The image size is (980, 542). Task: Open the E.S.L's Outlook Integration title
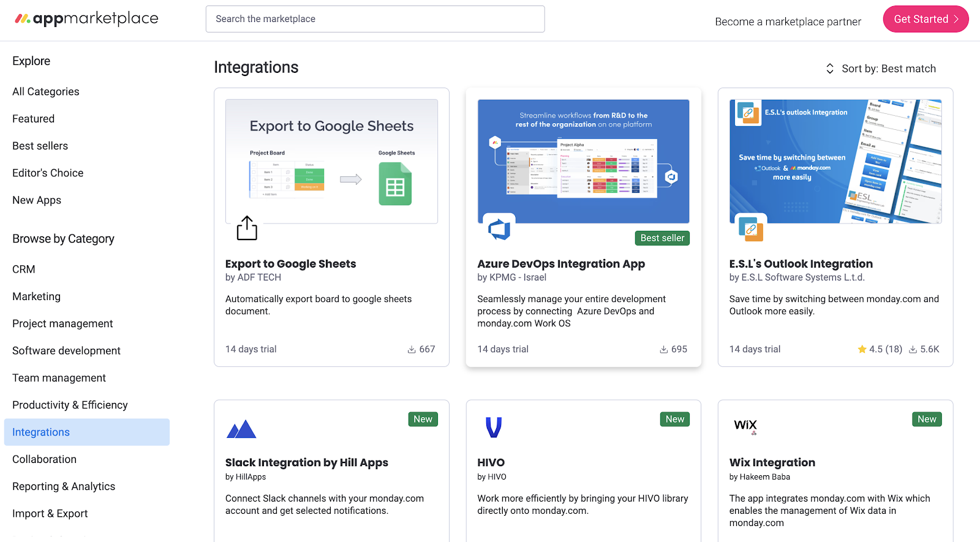pos(801,264)
